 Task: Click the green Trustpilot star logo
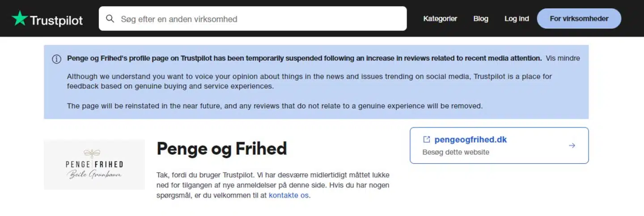(19, 18)
